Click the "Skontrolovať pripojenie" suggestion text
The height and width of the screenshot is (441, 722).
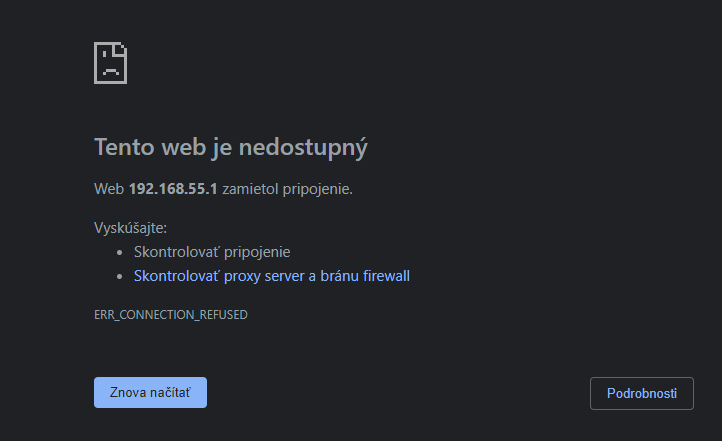212,252
